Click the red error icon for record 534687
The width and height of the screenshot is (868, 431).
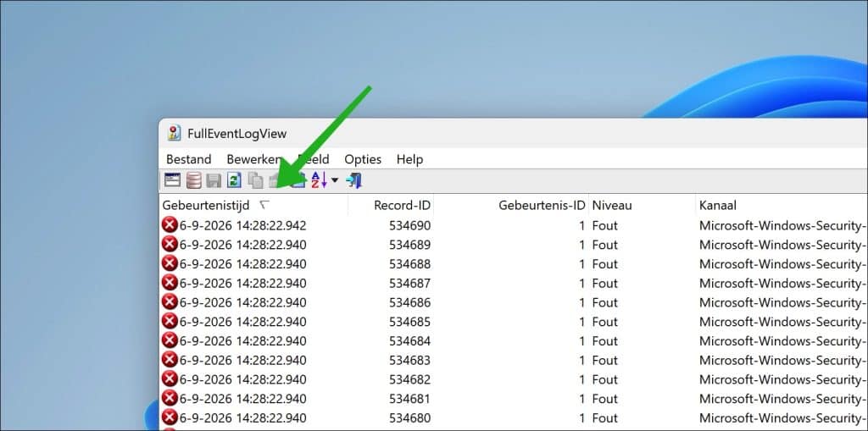(170, 283)
